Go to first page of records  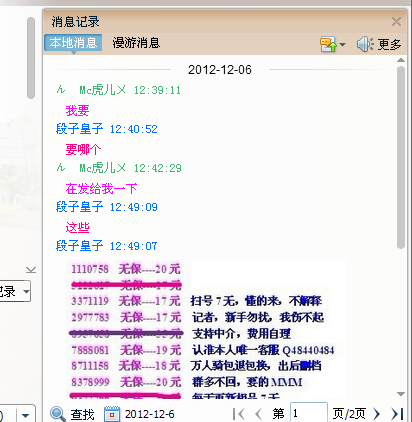click(x=239, y=414)
